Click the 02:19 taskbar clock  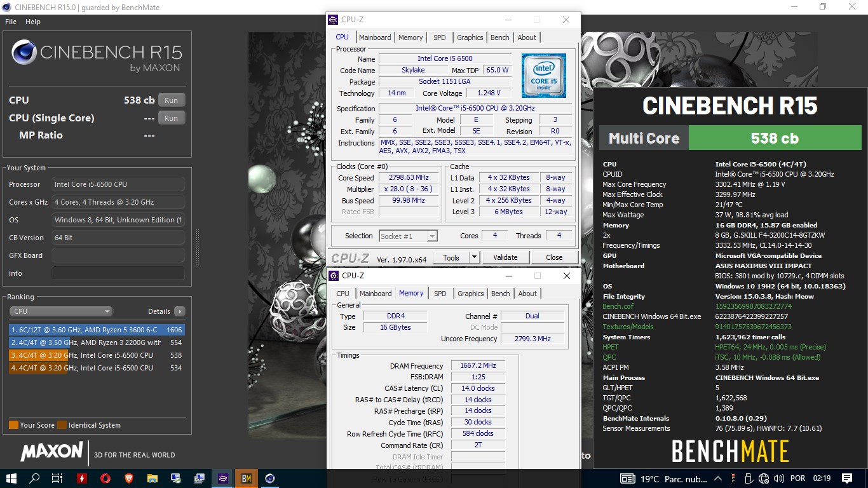(820, 478)
